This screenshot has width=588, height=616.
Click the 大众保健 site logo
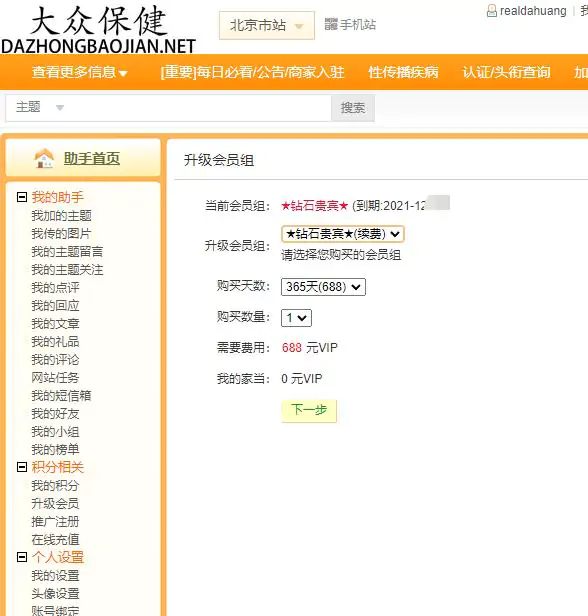point(98,30)
